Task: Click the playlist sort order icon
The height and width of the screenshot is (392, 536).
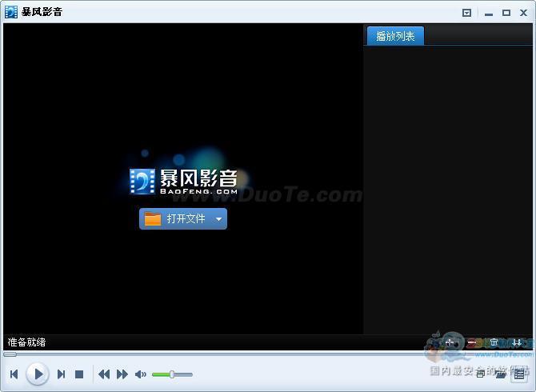Action: click(516, 342)
